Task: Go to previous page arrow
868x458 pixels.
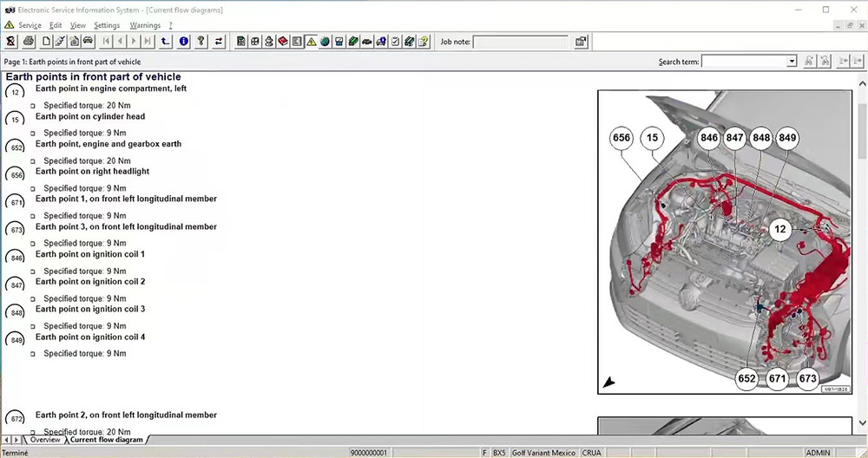Action: click(120, 42)
